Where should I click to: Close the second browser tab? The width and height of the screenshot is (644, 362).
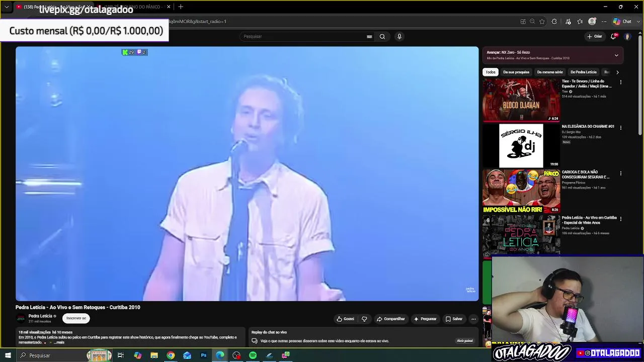pos(169,7)
